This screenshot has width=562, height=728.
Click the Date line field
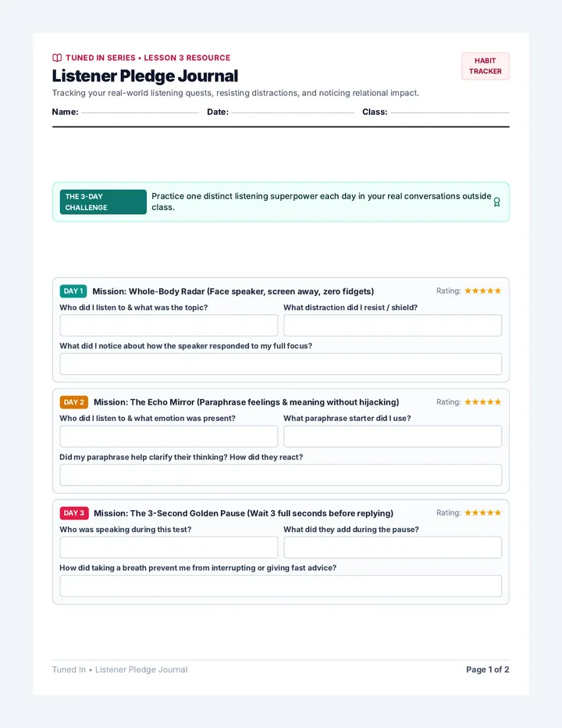(293, 112)
